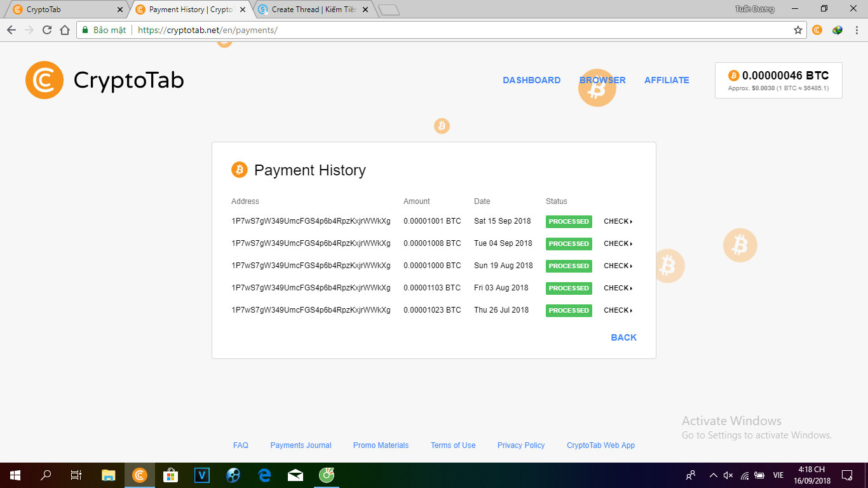The width and height of the screenshot is (868, 488).
Task: Click PROCESSED status for Tue 04 Sep 2018
Action: [569, 244]
